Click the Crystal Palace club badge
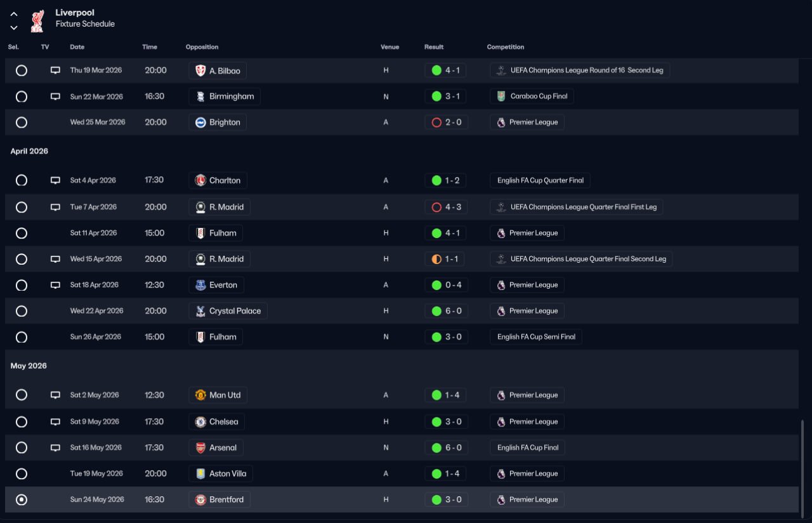 pyautogui.click(x=200, y=311)
